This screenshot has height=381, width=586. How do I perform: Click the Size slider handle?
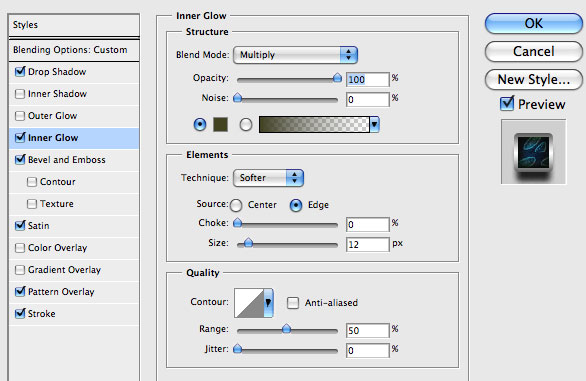(249, 243)
